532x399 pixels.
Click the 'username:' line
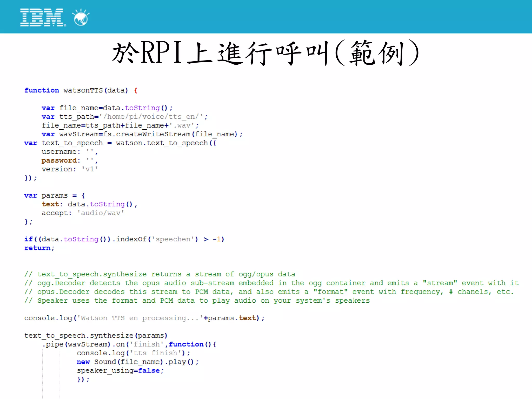tap(70, 152)
